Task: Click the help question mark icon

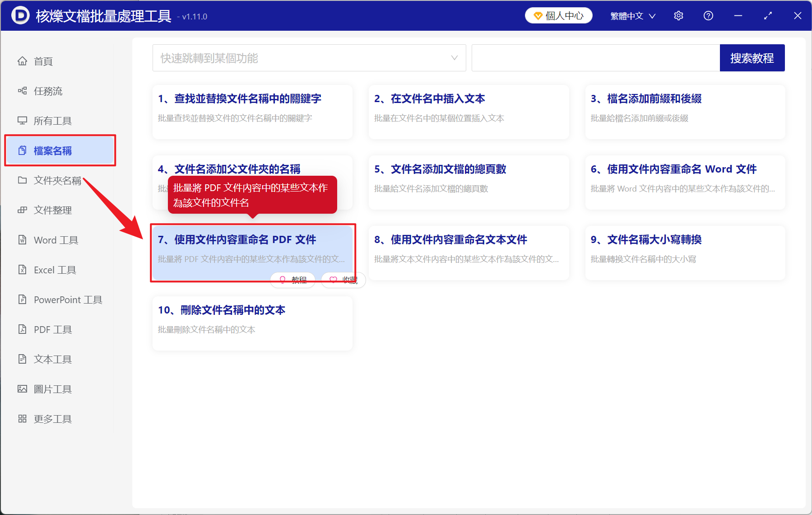Action: tap(708, 15)
